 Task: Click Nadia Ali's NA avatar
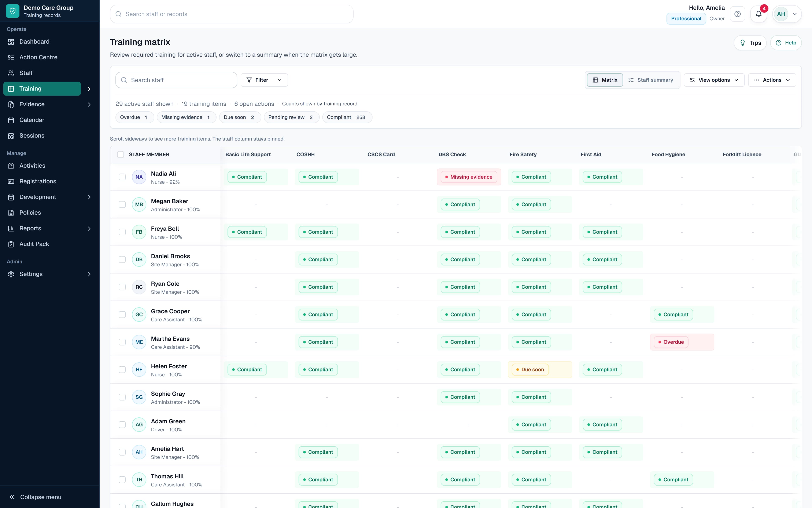coord(139,177)
